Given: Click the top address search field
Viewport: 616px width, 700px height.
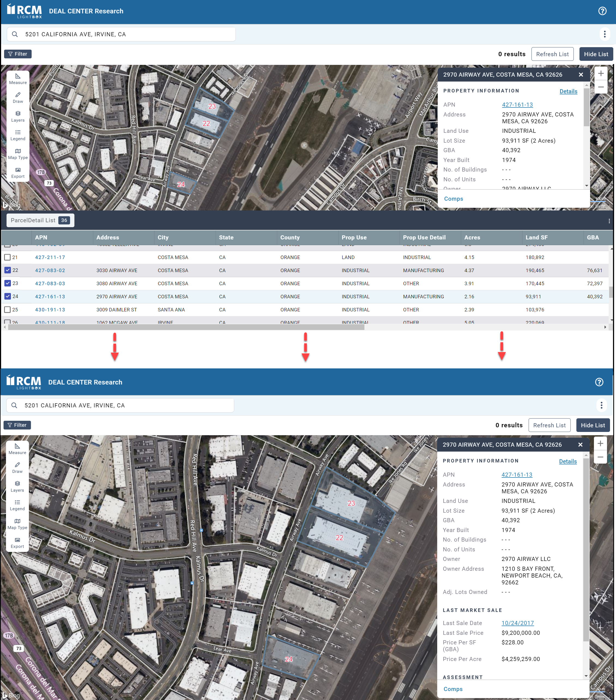Looking at the screenshot, I should pos(127,34).
